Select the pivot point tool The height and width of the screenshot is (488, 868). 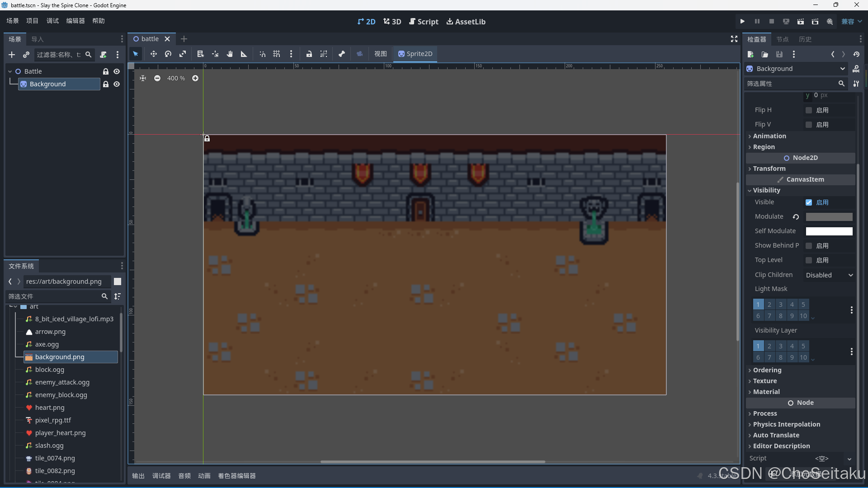coord(215,54)
